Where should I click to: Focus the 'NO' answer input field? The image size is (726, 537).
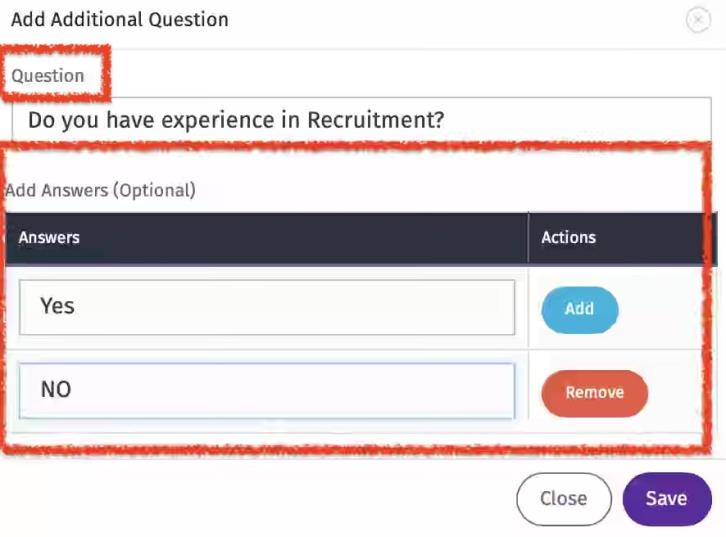tap(266, 390)
